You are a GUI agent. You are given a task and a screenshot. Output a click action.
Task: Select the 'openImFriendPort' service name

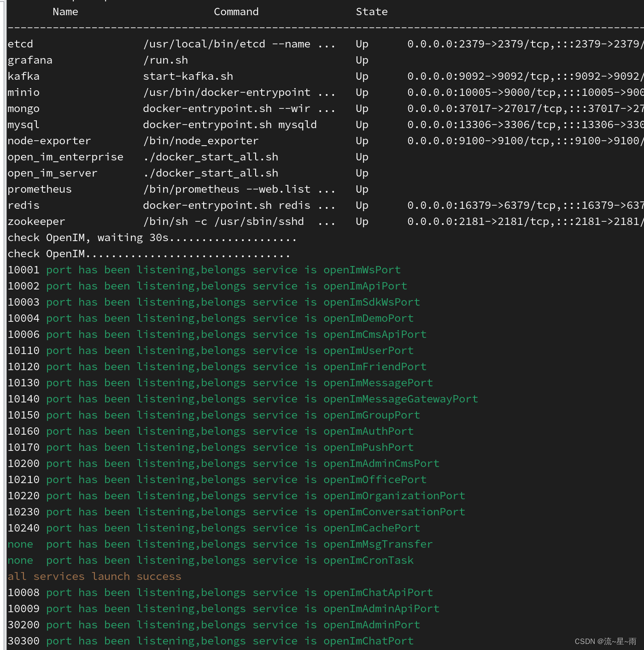coord(375,366)
